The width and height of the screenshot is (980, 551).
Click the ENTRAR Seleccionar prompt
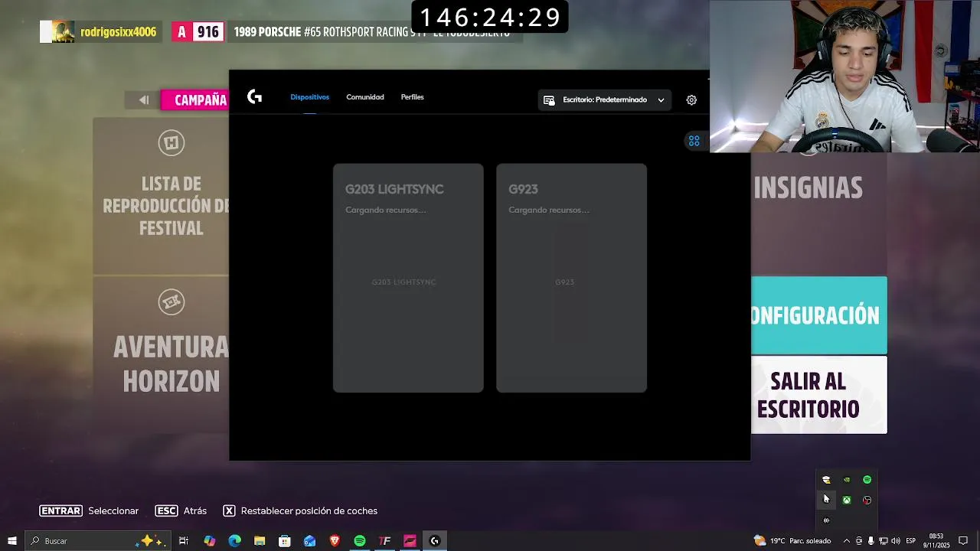click(90, 511)
